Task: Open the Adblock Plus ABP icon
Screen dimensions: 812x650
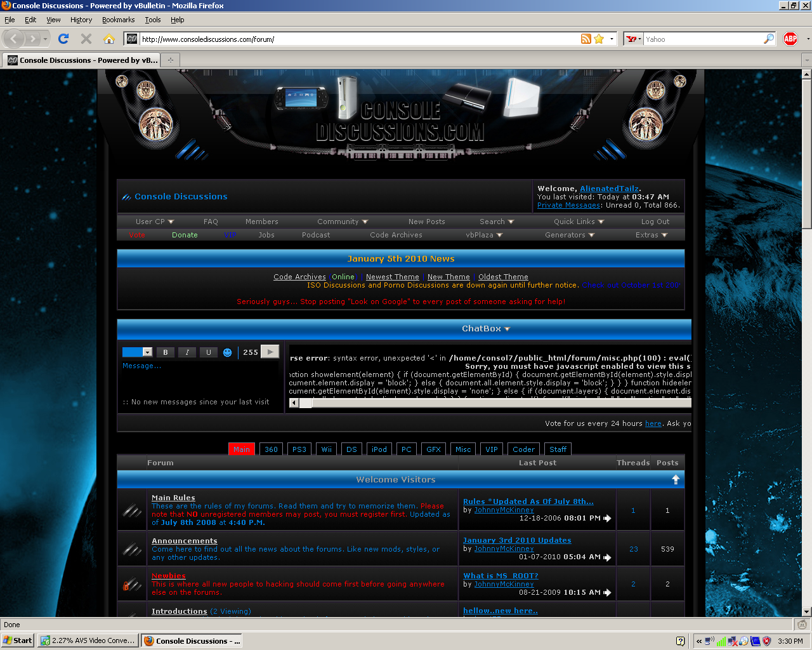Action: [x=790, y=39]
